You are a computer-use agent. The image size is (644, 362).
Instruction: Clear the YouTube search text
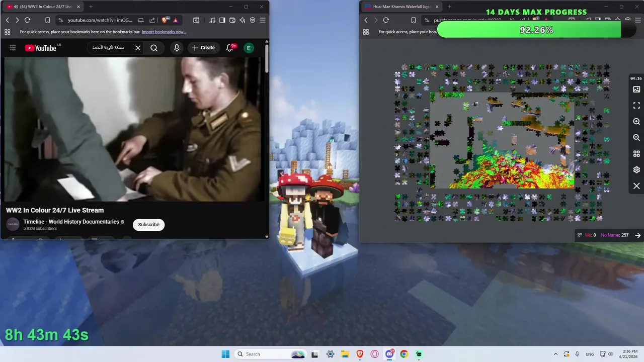pos(138,48)
